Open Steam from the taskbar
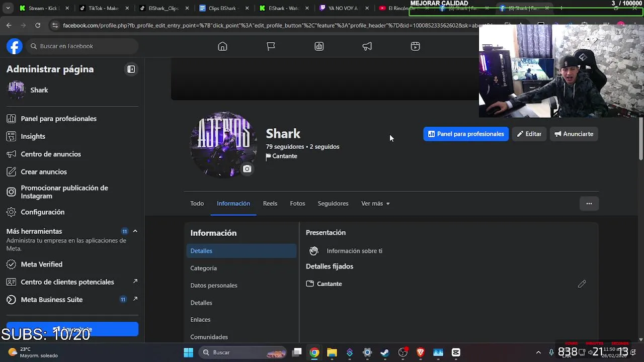 [x=385, y=352]
